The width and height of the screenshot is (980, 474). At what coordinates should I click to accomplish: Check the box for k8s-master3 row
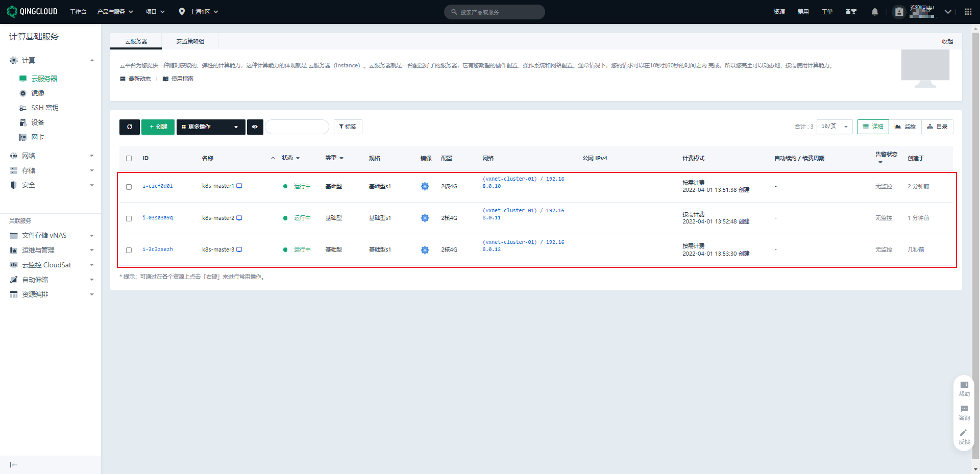129,251
